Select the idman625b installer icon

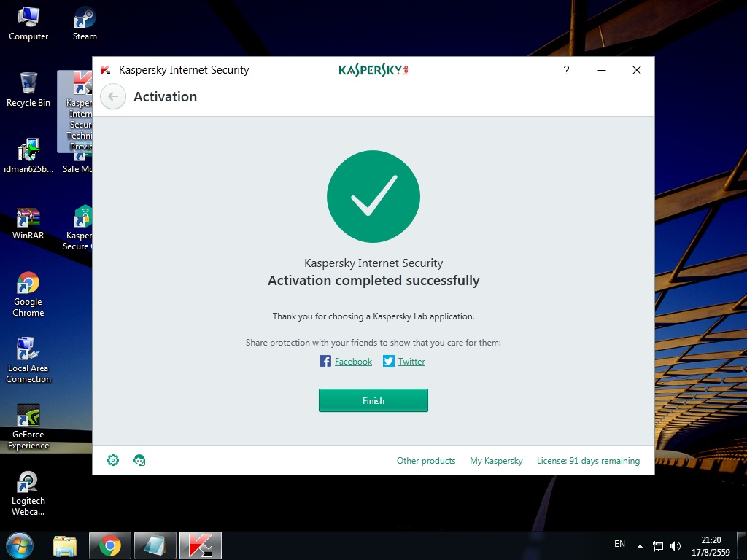point(28,156)
